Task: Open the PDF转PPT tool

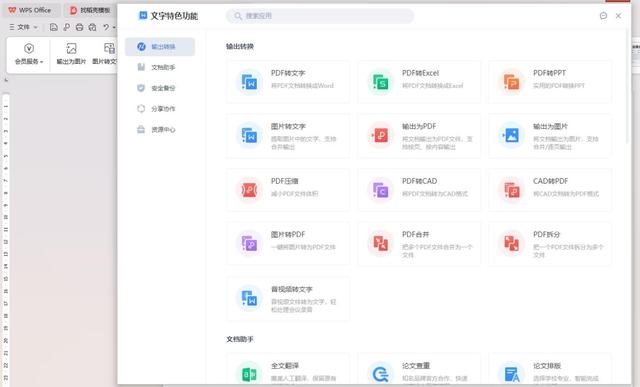Action: point(550,82)
